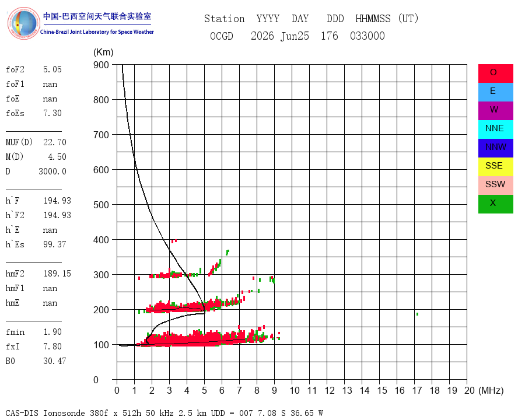Click the 033000 time stamp in header
This screenshot has width=525, height=420.
tap(367, 36)
